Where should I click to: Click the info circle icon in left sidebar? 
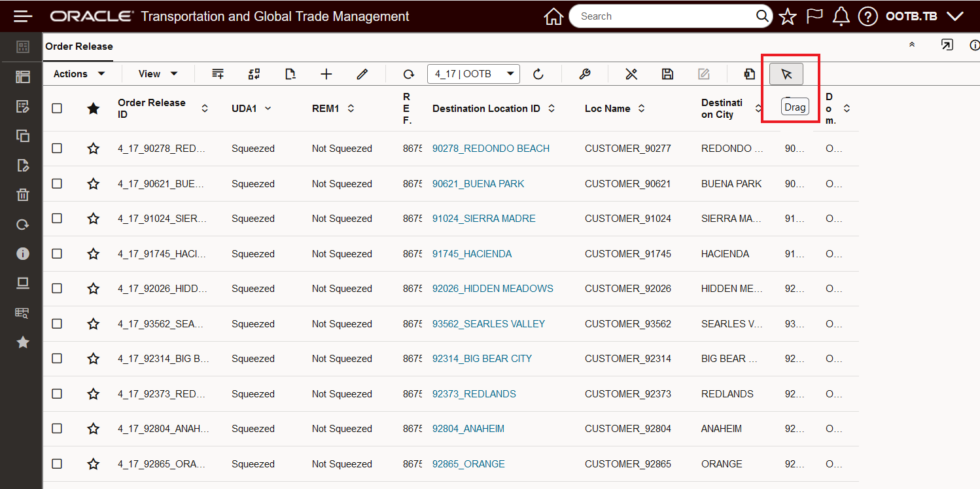coord(23,253)
